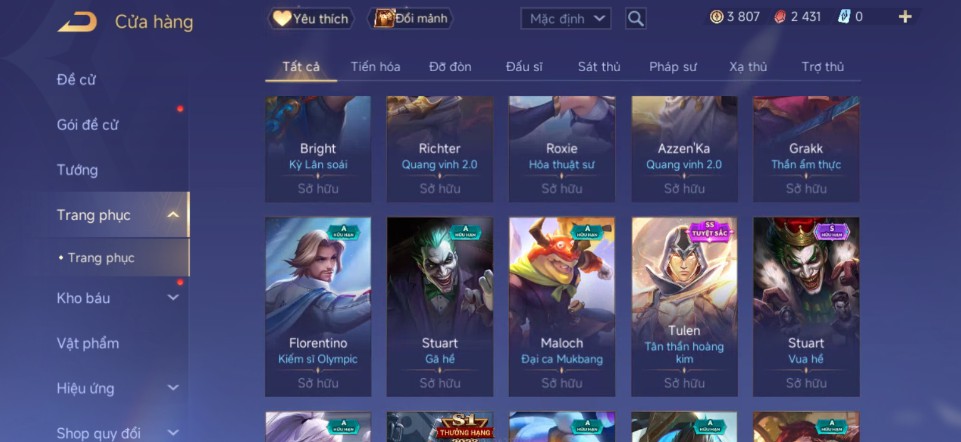Expand the Kho báu sidebar section
The image size is (961, 442).
173,298
